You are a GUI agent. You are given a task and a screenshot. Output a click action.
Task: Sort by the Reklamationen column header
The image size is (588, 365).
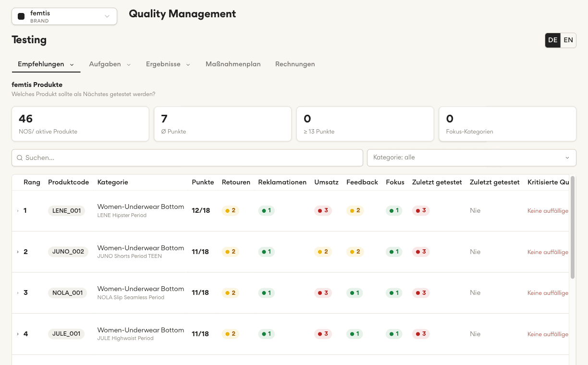(282, 182)
